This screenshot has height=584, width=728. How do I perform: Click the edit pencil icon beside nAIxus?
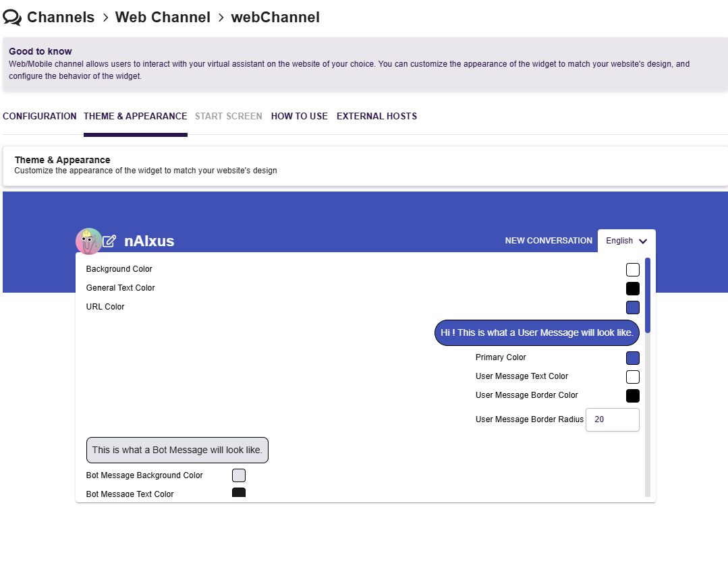tap(109, 241)
